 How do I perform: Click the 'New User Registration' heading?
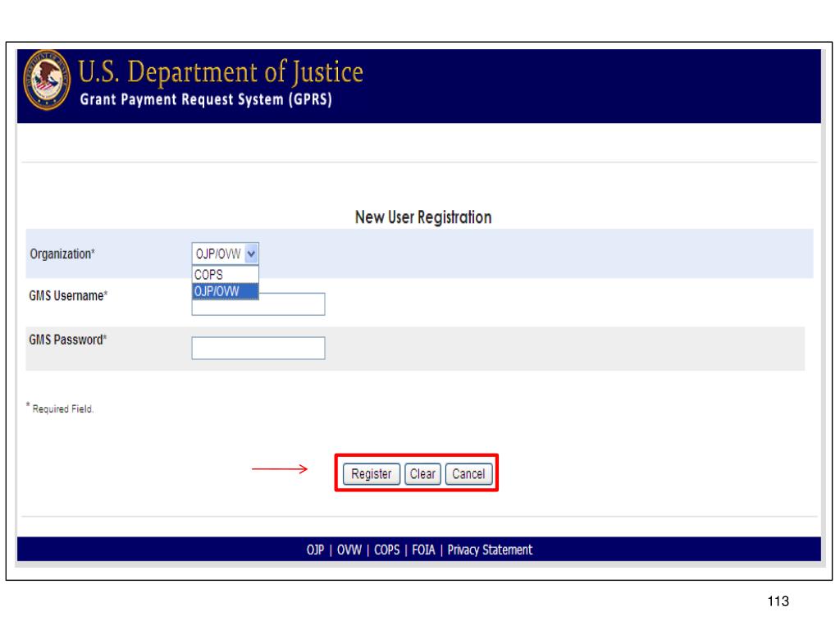(x=423, y=217)
